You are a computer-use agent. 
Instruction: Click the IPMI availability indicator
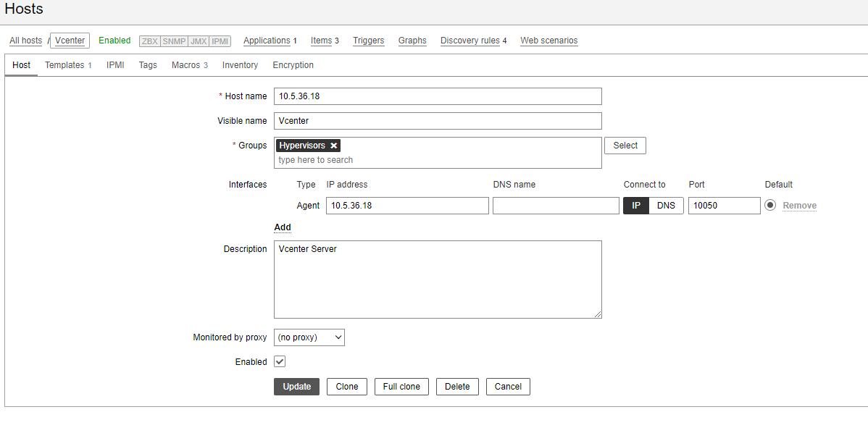coord(220,41)
